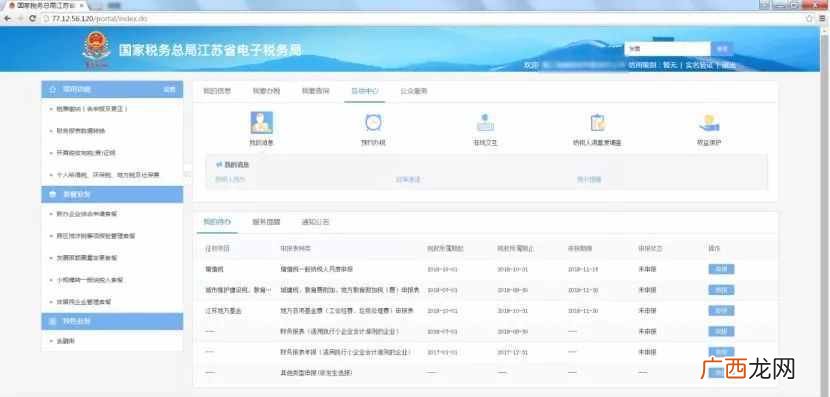Collapse the left sidebar with the handle
The width and height of the screenshot is (830, 397).
coord(187,170)
